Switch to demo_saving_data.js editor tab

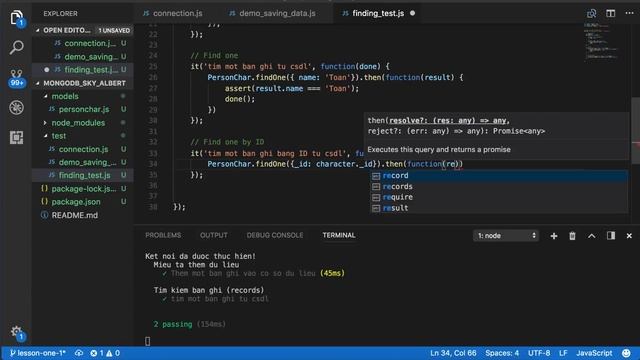273,13
